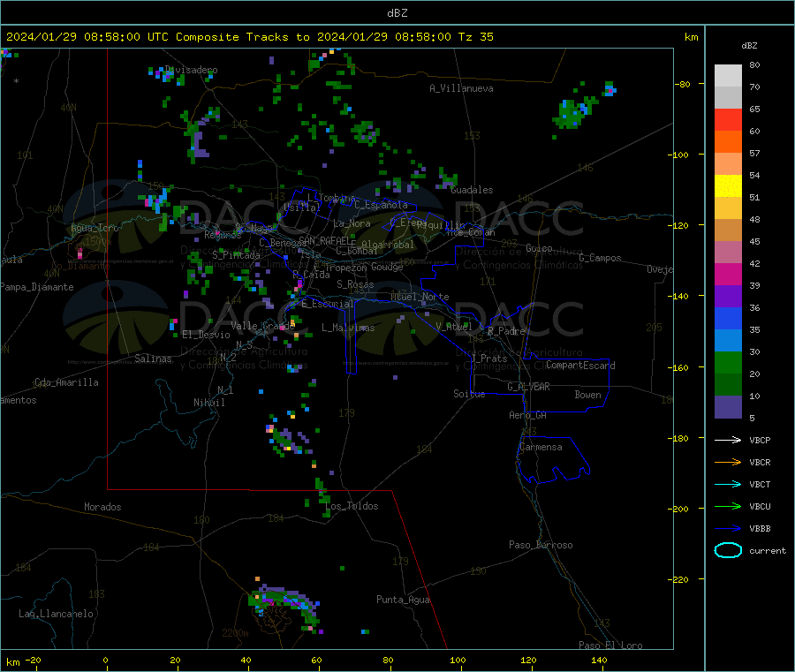The image size is (795, 672).
Task: Click the '60' tick on horizontal km axis
Action: [317, 660]
